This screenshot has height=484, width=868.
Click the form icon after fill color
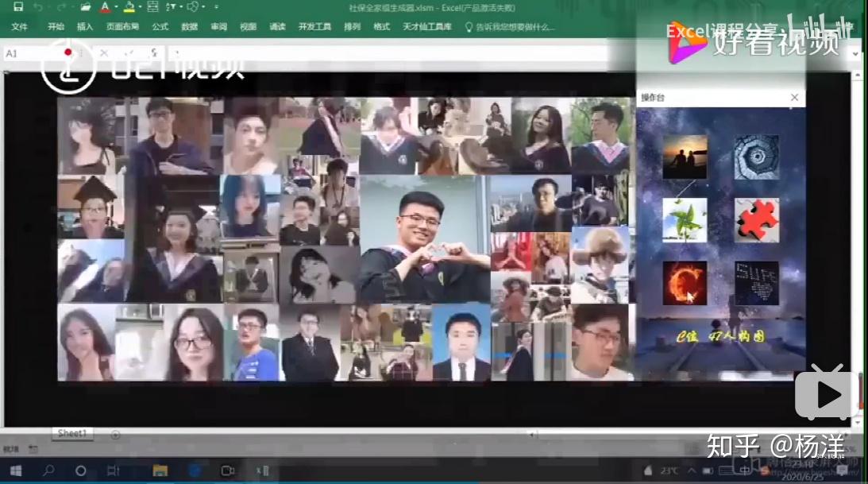[x=152, y=6]
